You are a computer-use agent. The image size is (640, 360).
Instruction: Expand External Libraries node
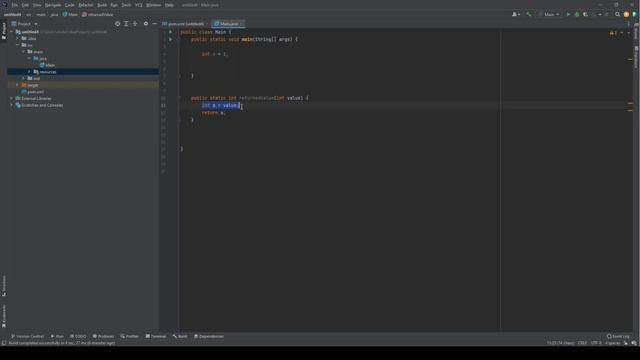tap(12, 98)
